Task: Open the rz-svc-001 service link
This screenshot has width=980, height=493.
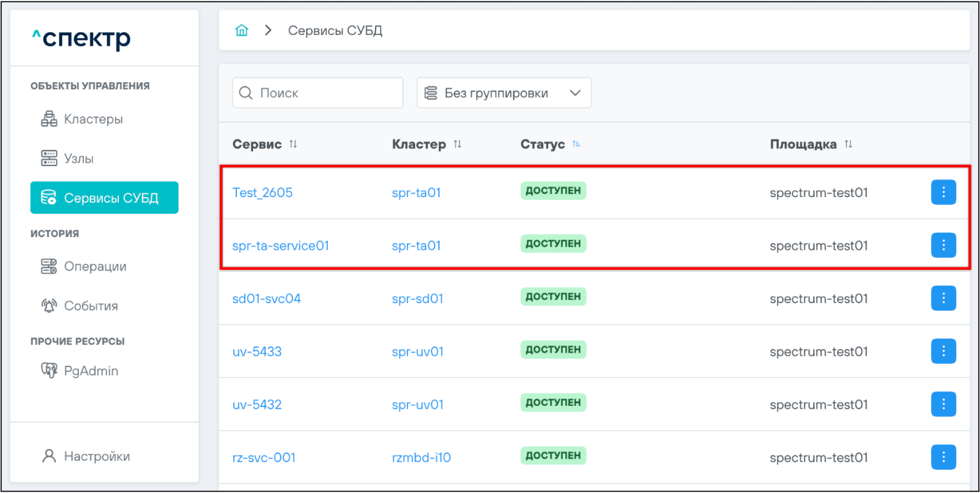Action: click(263, 457)
